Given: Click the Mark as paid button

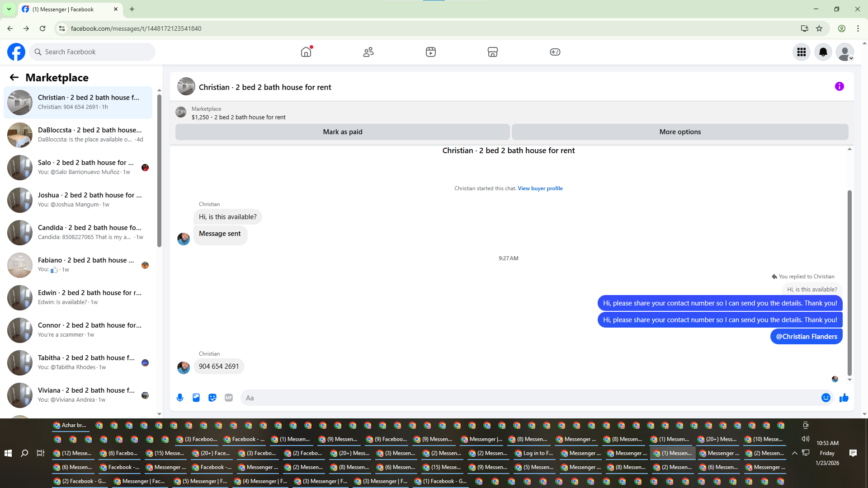Looking at the screenshot, I should click(342, 132).
